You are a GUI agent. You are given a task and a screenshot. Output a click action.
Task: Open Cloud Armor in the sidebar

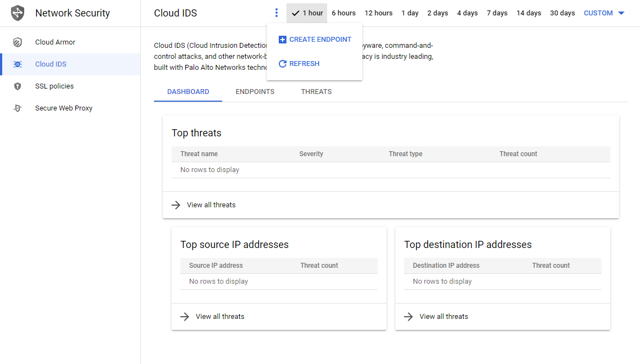point(70,42)
